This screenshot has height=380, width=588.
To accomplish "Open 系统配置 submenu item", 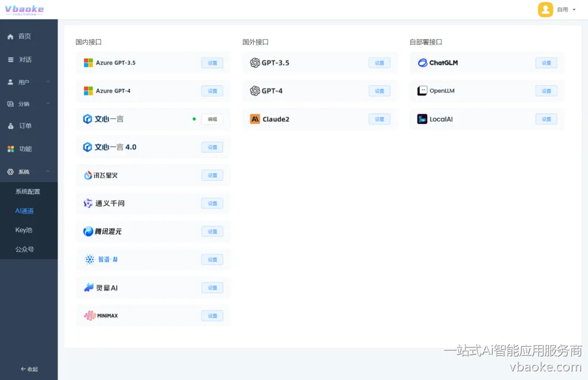I will [28, 192].
